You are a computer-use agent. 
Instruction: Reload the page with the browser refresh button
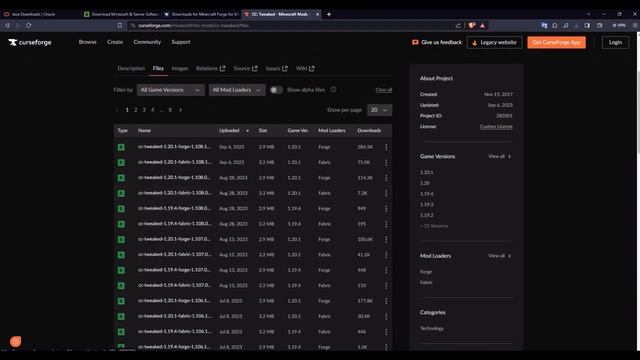click(29, 25)
